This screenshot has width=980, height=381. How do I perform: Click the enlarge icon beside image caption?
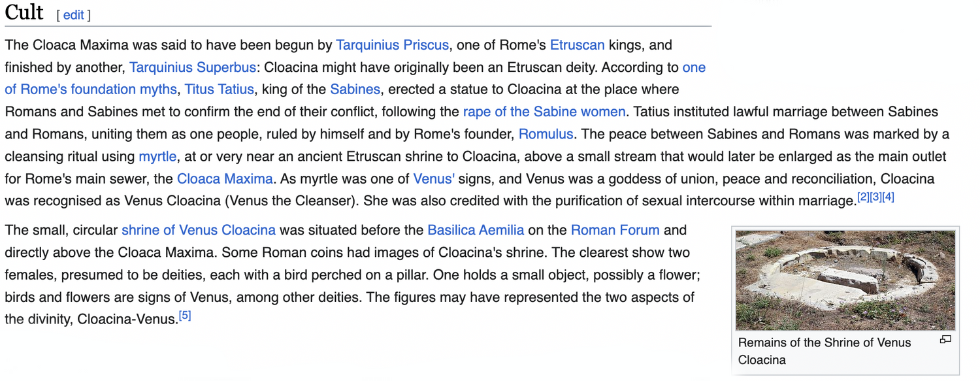[x=945, y=340]
